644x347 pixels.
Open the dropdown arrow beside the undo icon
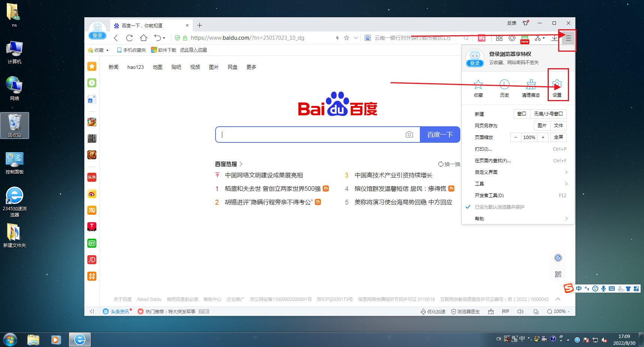point(164,38)
